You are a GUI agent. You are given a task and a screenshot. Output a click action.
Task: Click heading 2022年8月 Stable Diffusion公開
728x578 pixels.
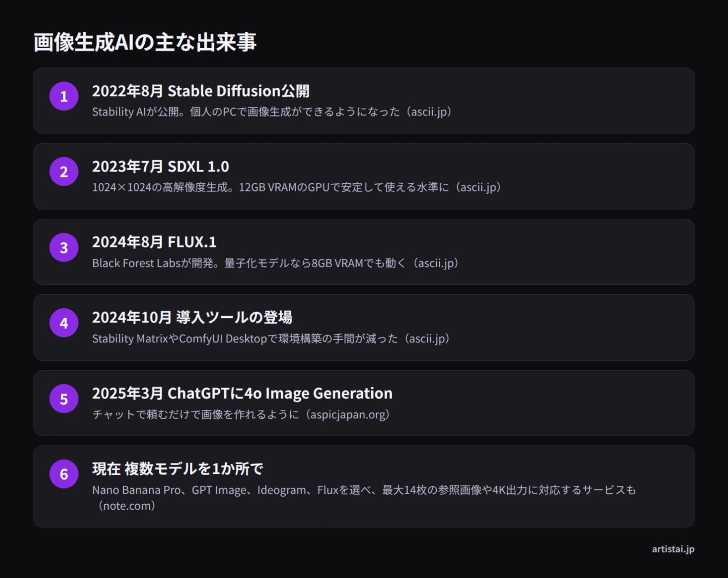point(201,91)
